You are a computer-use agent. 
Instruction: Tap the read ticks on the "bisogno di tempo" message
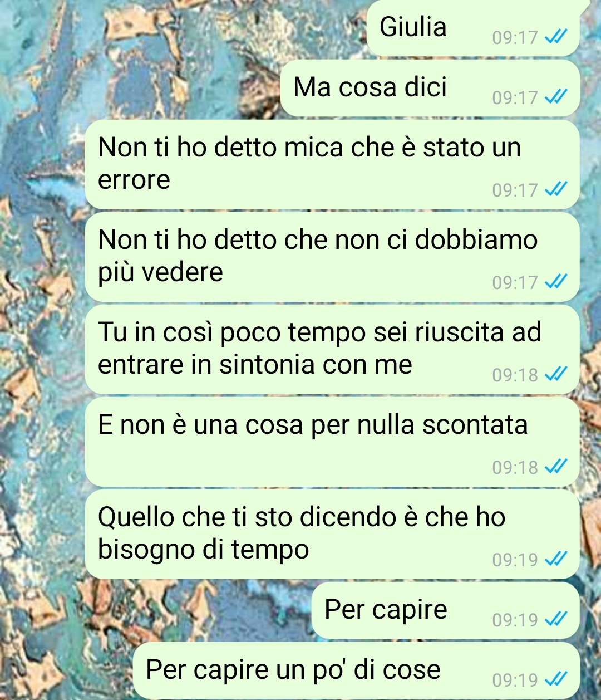[x=555, y=559]
